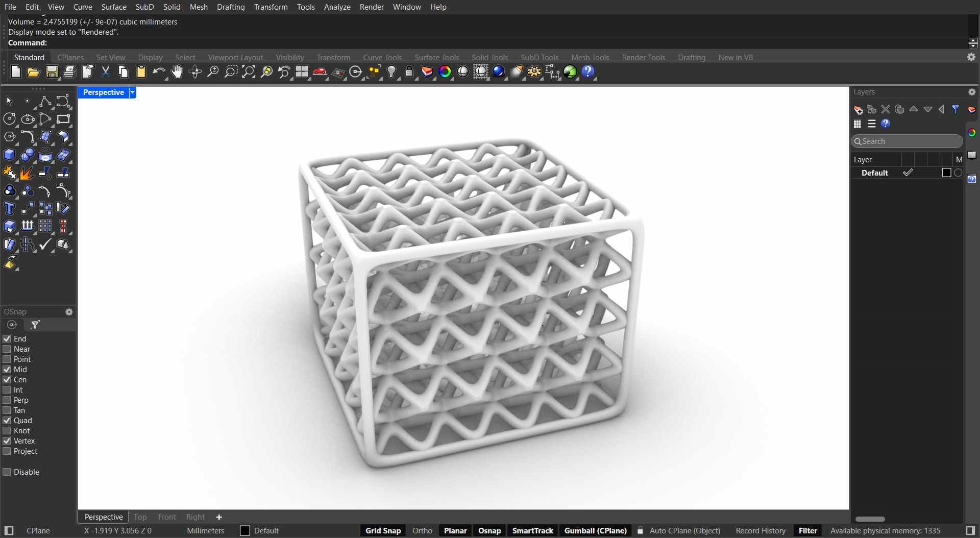Screen dimensions: 980x538
Task: Click the Text object tool icon
Action: 9,209
